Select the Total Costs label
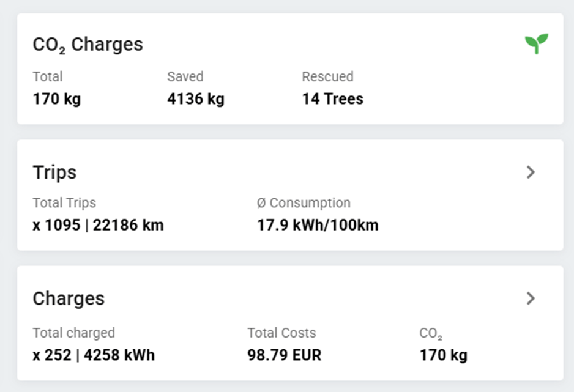574x392 pixels. [x=281, y=333]
